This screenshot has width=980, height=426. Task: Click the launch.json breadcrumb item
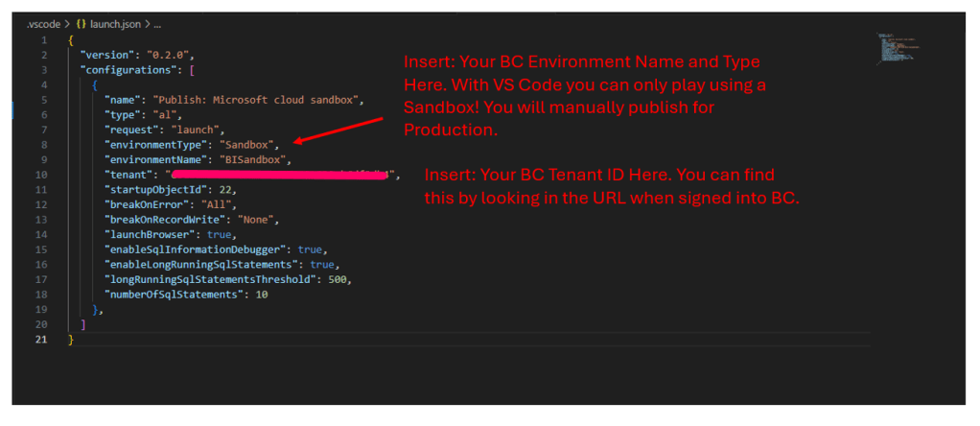point(116,24)
